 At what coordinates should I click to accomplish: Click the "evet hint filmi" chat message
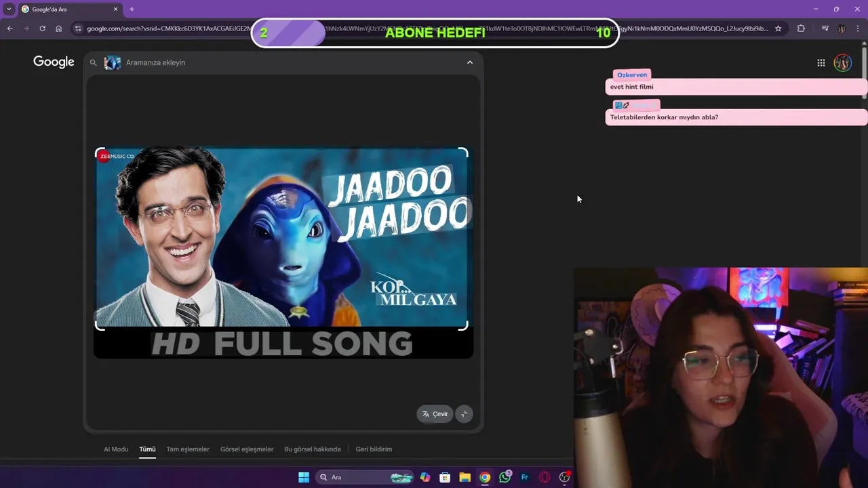(x=632, y=87)
